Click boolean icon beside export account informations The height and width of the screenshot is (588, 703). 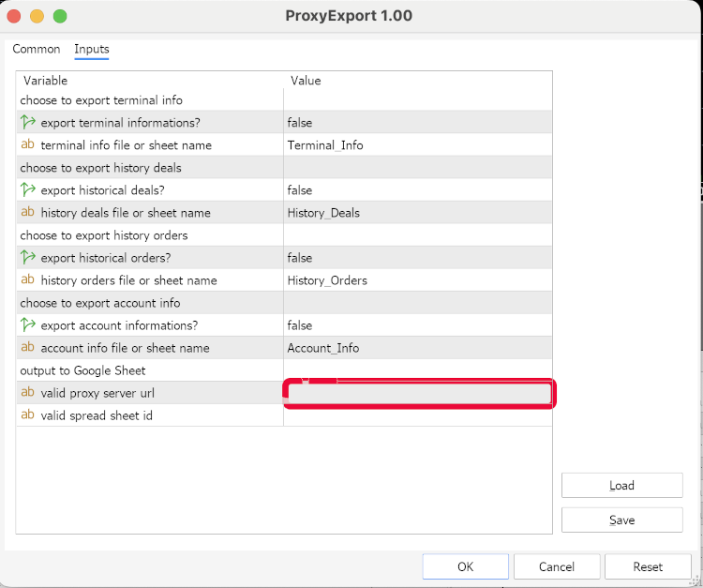point(28,325)
